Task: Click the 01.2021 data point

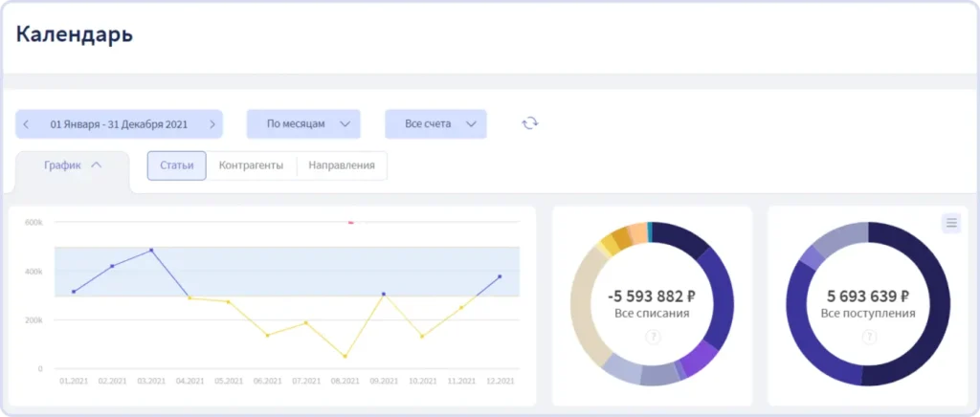Action: pyautogui.click(x=74, y=292)
